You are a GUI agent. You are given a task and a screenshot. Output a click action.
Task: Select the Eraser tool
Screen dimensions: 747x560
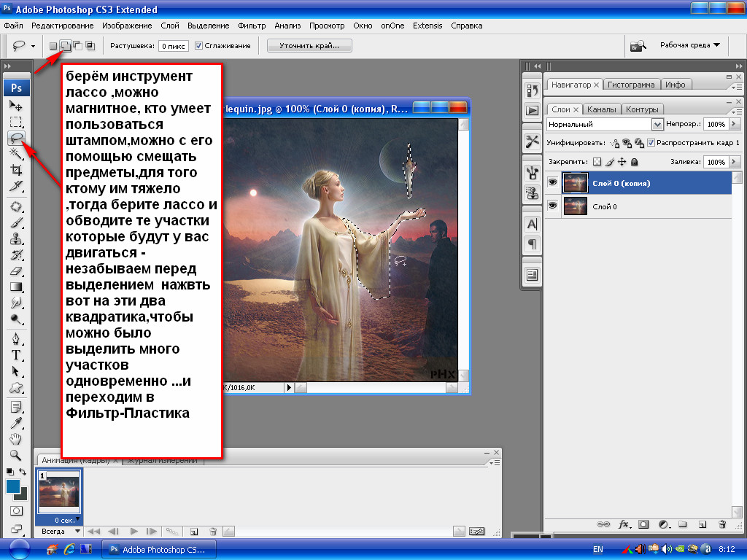tap(16, 271)
